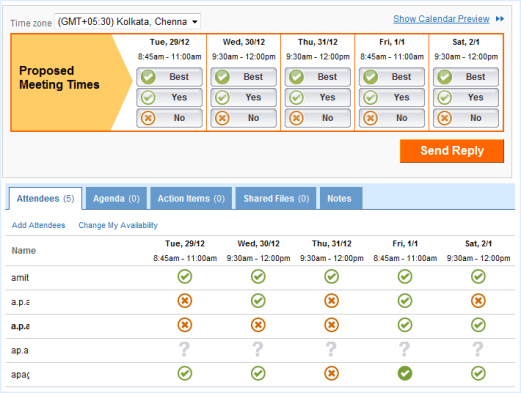Click apa's checkmark for Wed 30/12
Viewport: 521px width, 393px height.
[258, 373]
